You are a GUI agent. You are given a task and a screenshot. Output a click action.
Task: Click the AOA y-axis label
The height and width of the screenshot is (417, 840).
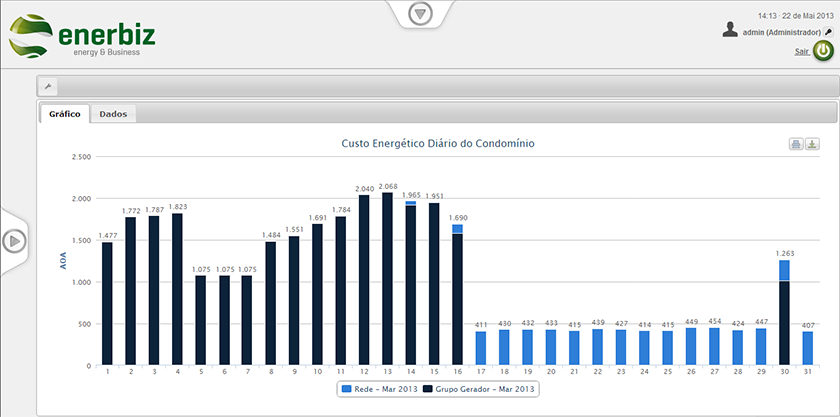click(x=63, y=260)
